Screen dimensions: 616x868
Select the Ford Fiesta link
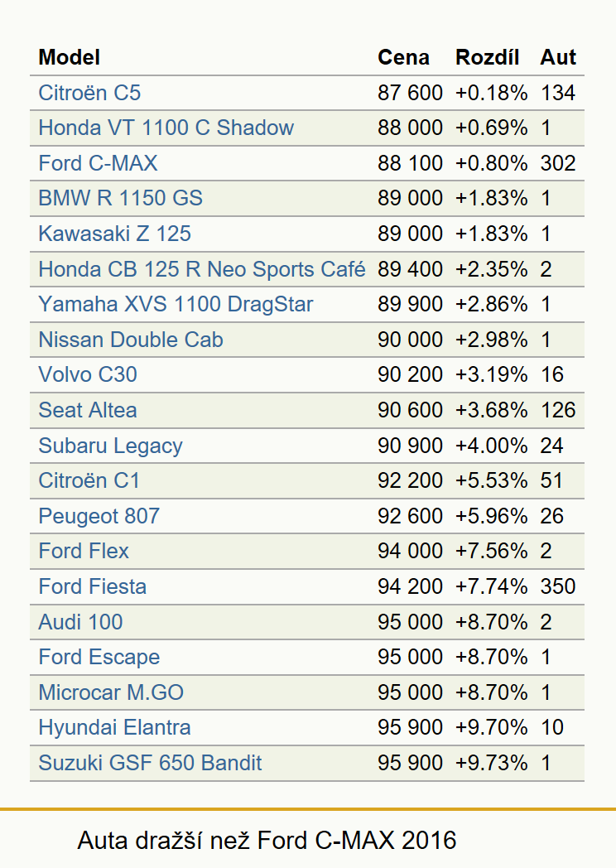[x=92, y=586]
